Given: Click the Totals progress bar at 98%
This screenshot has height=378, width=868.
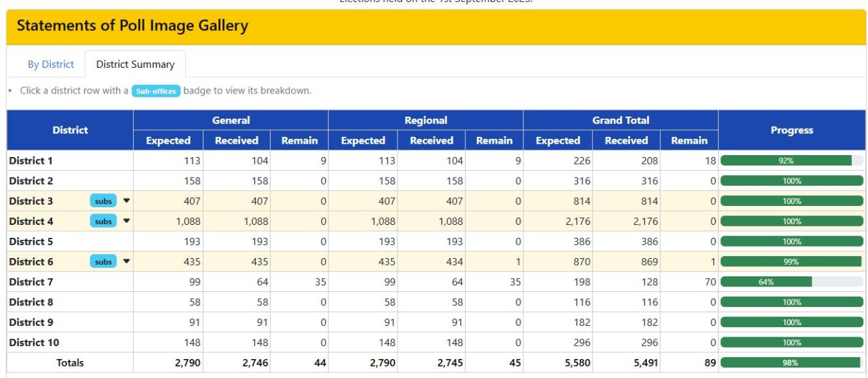Looking at the screenshot, I should pyautogui.click(x=791, y=362).
